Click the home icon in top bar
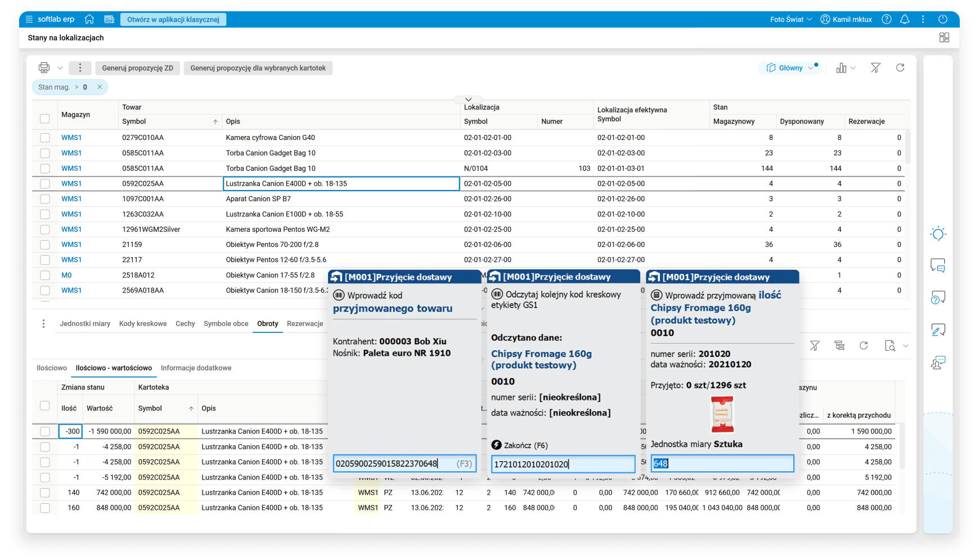Viewport: 979px width, 560px height. (89, 19)
